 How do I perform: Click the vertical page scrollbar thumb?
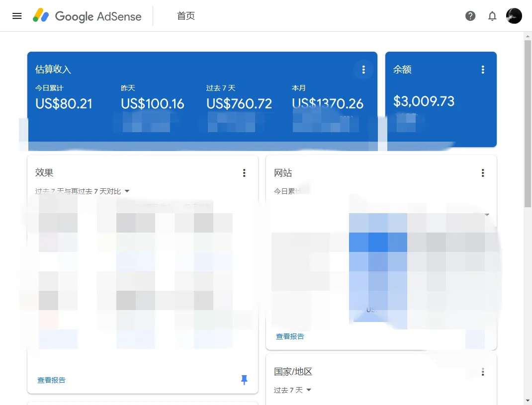pyautogui.click(x=528, y=123)
